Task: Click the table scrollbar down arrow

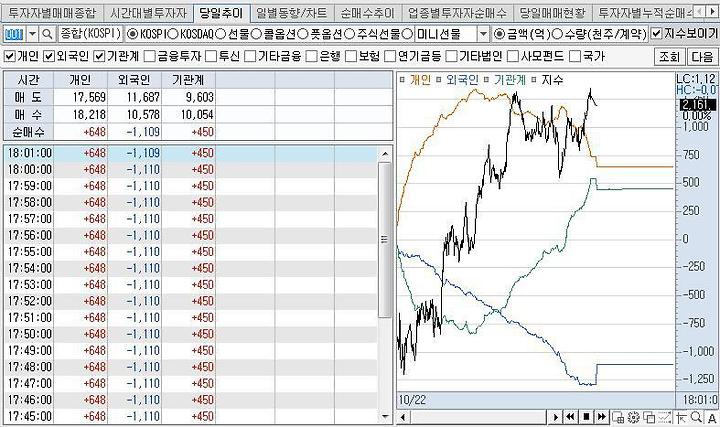Action: coord(385,416)
